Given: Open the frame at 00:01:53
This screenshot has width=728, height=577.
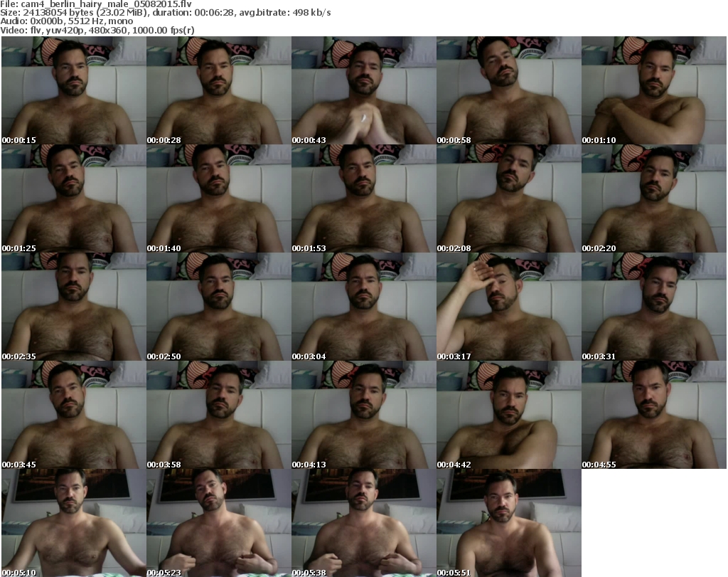Looking at the screenshot, I should (x=363, y=198).
